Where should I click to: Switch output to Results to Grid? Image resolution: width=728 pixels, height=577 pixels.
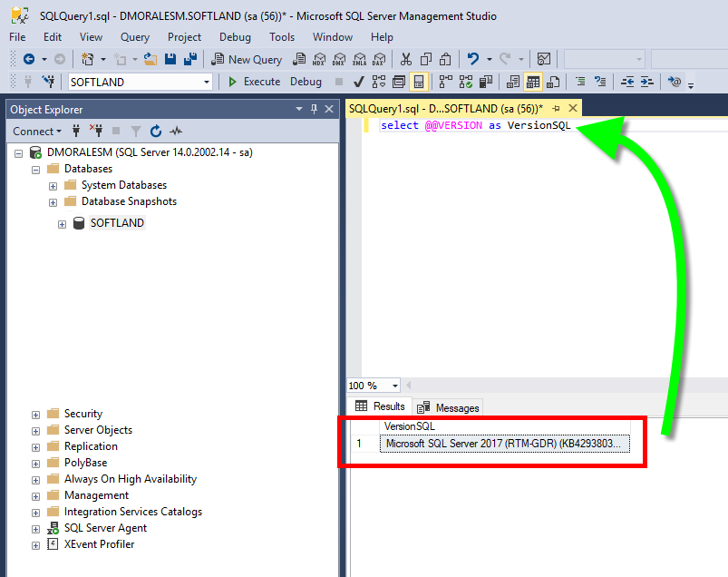pyautogui.click(x=533, y=83)
